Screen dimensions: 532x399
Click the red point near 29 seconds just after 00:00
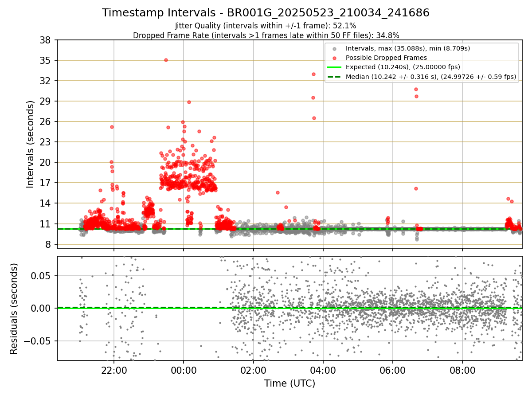(189, 102)
